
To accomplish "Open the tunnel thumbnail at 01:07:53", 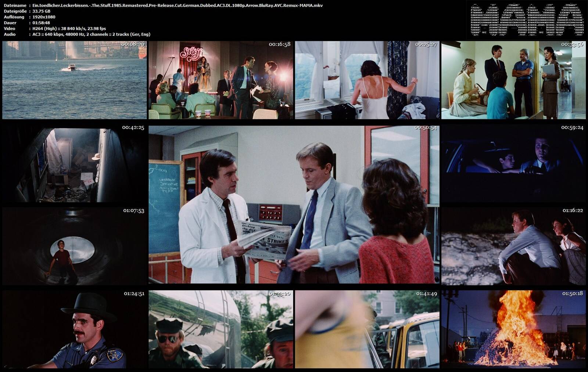I will point(74,246).
